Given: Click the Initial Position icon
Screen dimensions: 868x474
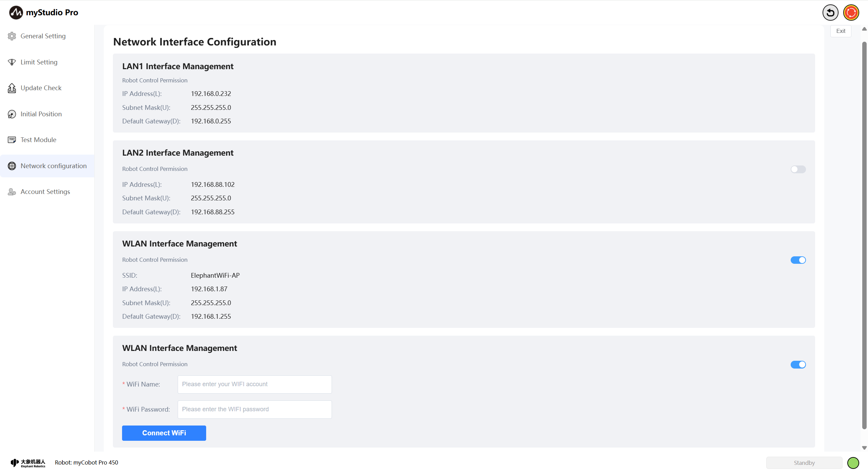Looking at the screenshot, I should 12,114.
